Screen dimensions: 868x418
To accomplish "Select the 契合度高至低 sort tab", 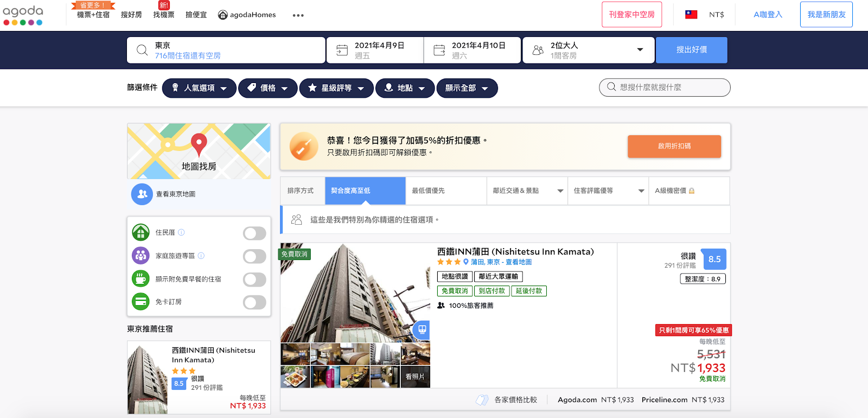I will point(365,191).
